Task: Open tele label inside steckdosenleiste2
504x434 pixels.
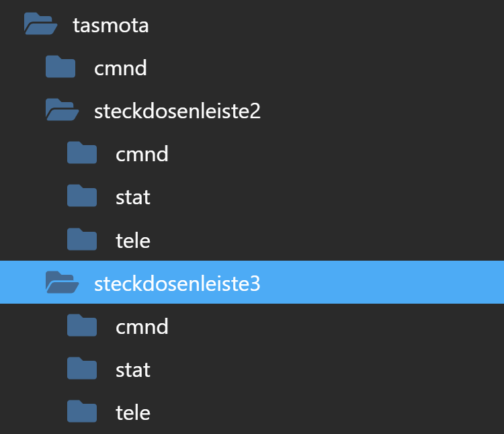Action: click(133, 240)
